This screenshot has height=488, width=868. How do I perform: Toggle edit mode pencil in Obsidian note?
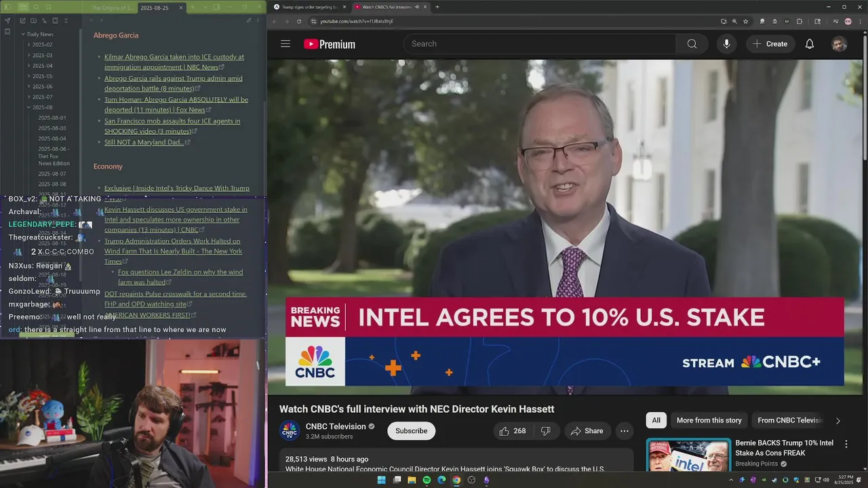249,20
